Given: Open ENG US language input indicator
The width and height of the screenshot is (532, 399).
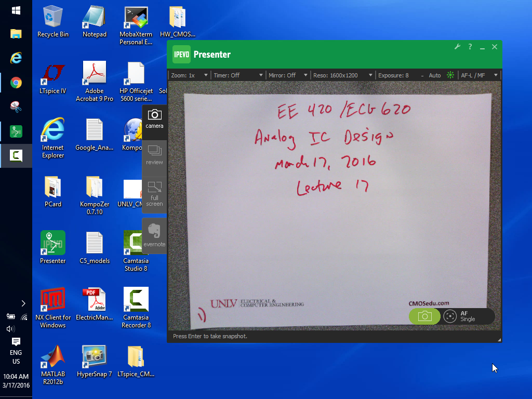Looking at the screenshot, I should (x=16, y=357).
